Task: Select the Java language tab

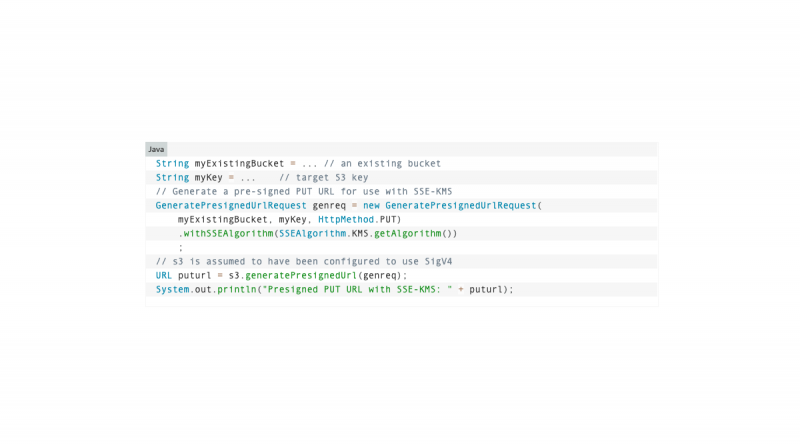Action: pos(156,149)
